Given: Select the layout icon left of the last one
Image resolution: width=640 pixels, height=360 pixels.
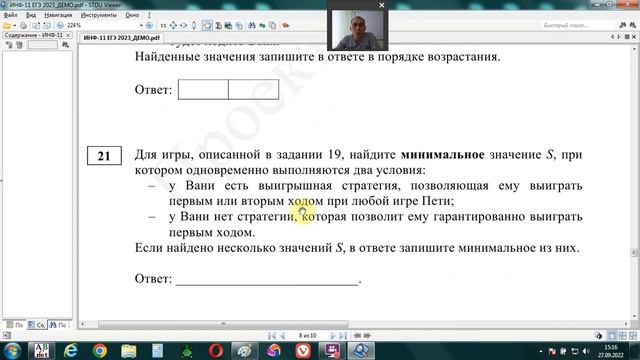Looking at the screenshot, I should click(x=622, y=336).
